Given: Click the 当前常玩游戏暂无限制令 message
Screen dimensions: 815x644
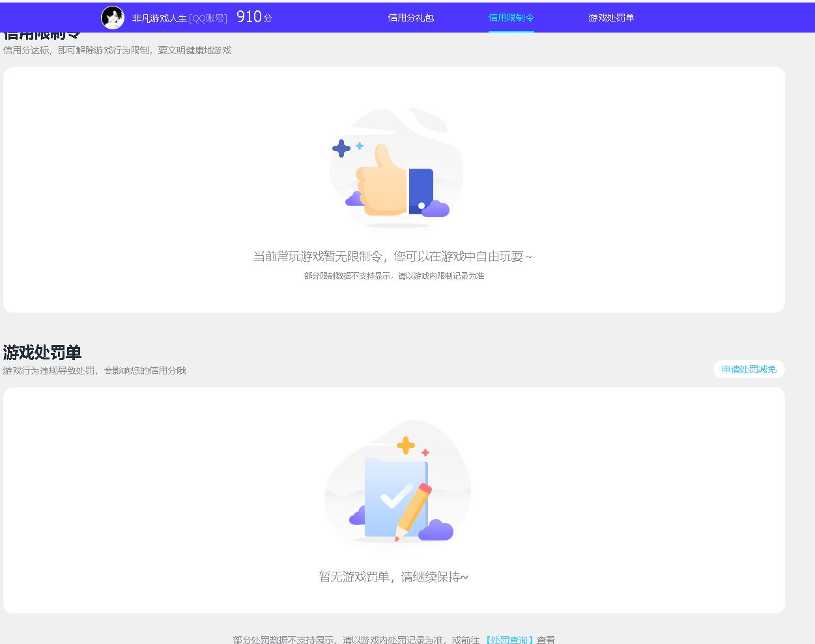Looking at the screenshot, I should tap(392, 257).
